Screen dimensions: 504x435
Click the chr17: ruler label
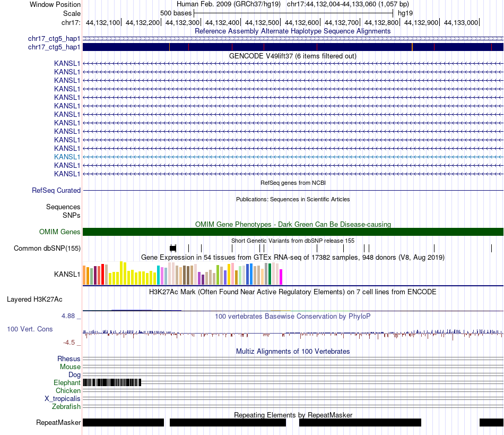click(x=71, y=22)
